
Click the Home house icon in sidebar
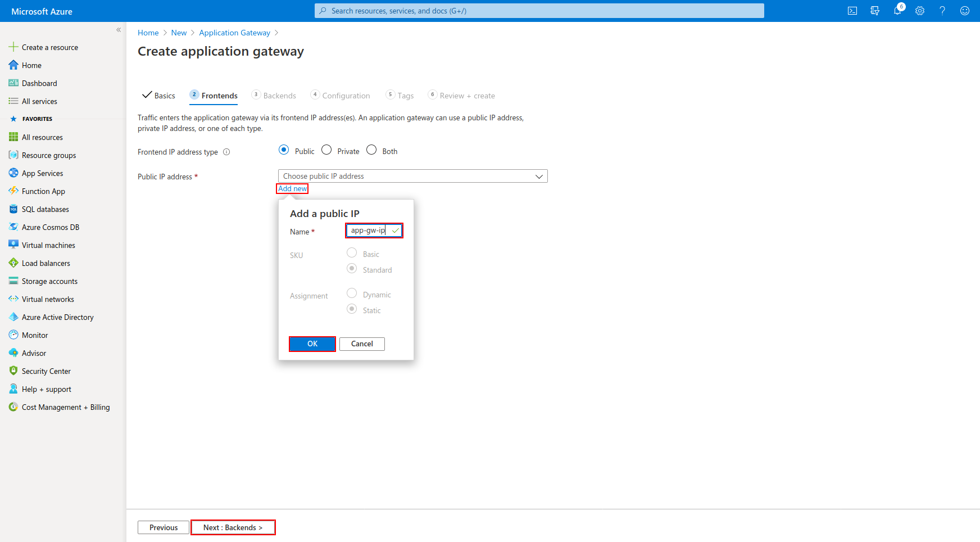(13, 65)
